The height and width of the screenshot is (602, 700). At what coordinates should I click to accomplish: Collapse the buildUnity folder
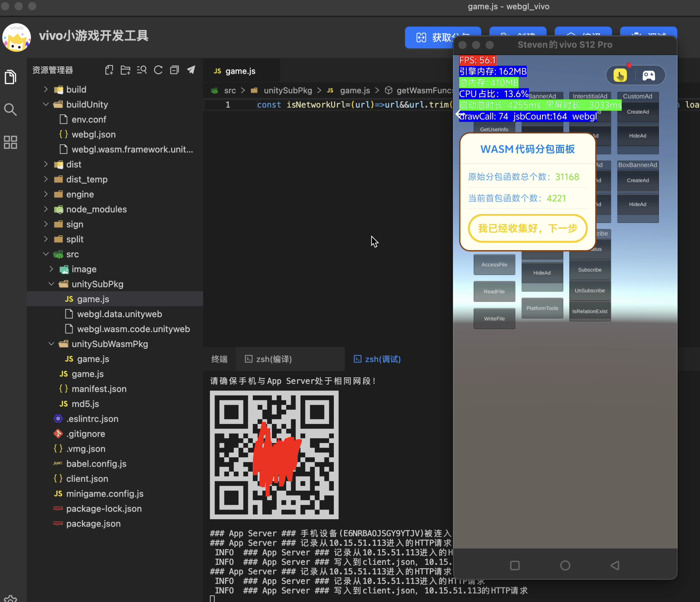46,104
